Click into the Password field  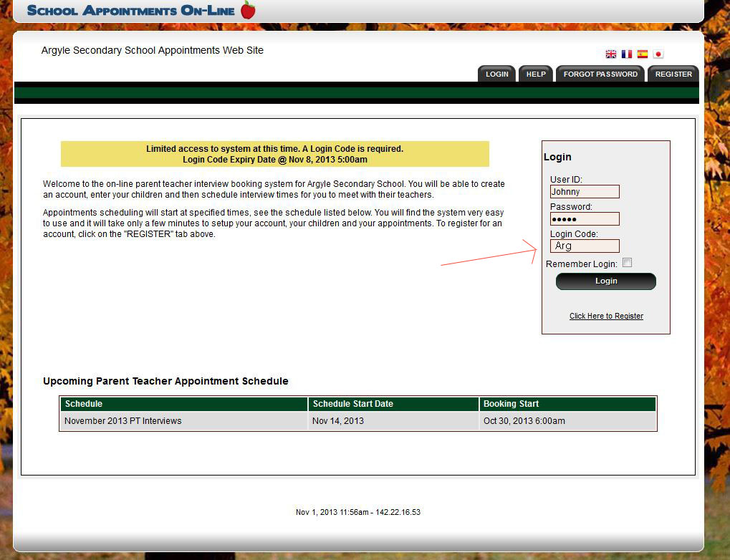click(585, 219)
